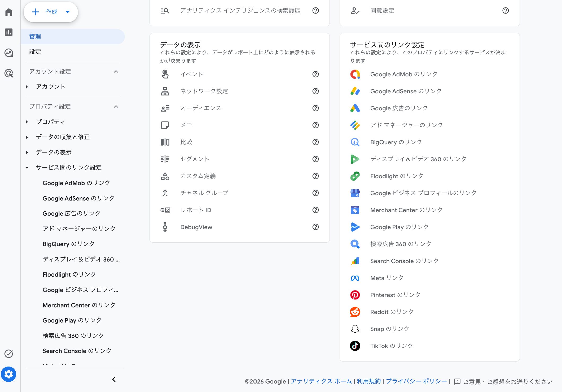Image resolution: width=562 pixels, height=392 pixels.
Task: Collapse the アカウント設定 section
Action: pos(116,72)
